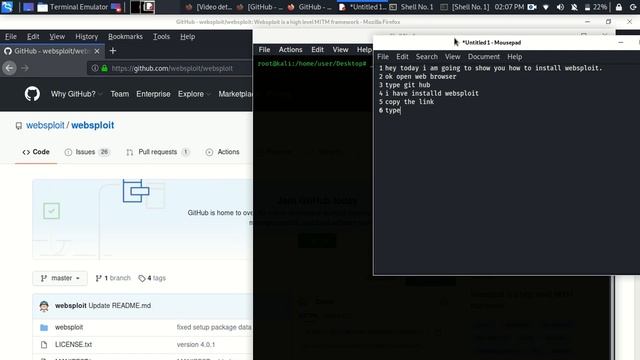Open the master branch dropdown
The height and width of the screenshot is (360, 640).
(60, 278)
